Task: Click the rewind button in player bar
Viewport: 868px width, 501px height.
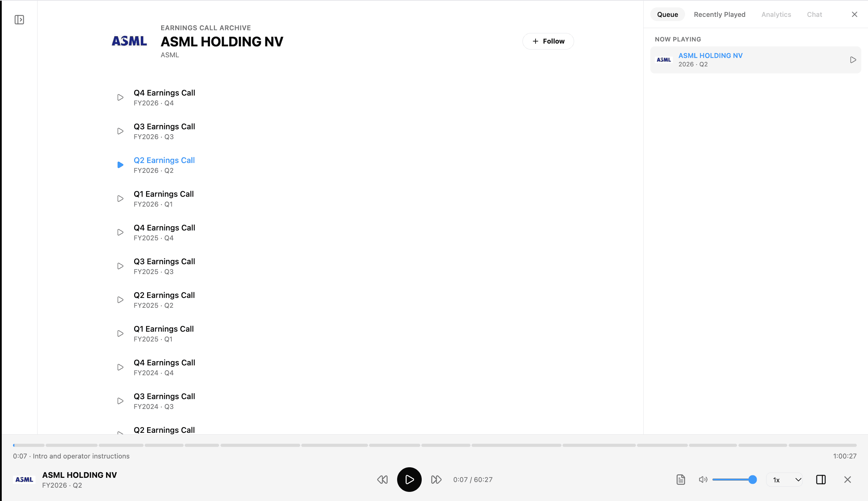Action: tap(382, 480)
